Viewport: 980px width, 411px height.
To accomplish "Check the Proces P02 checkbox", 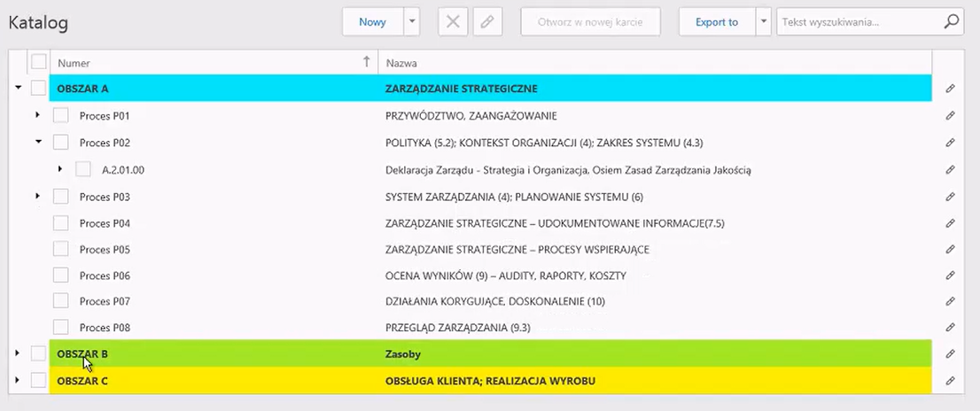I will (60, 143).
